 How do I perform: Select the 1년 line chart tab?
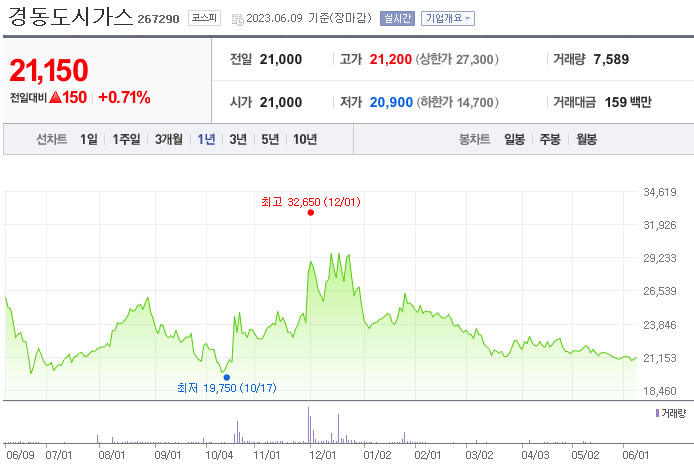pos(206,139)
